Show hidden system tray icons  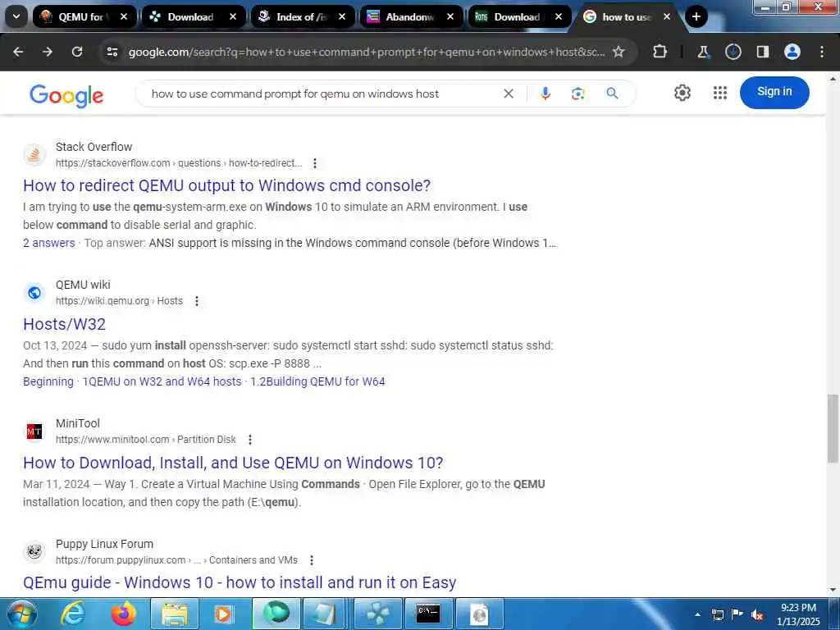697,614
